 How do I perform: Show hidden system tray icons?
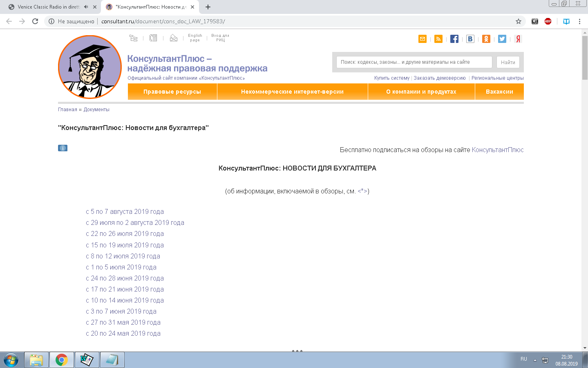[535, 360]
